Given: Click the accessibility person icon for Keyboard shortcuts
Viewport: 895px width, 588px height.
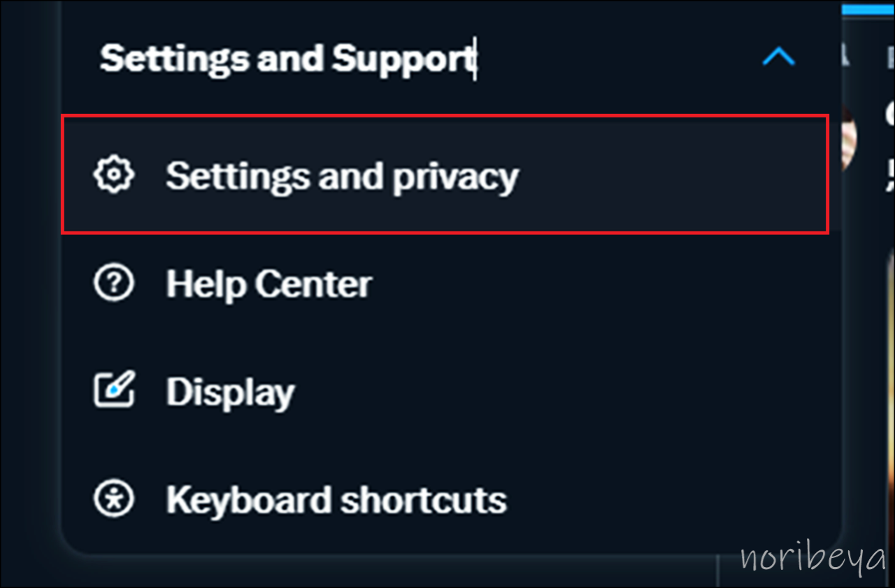Looking at the screenshot, I should [x=113, y=499].
